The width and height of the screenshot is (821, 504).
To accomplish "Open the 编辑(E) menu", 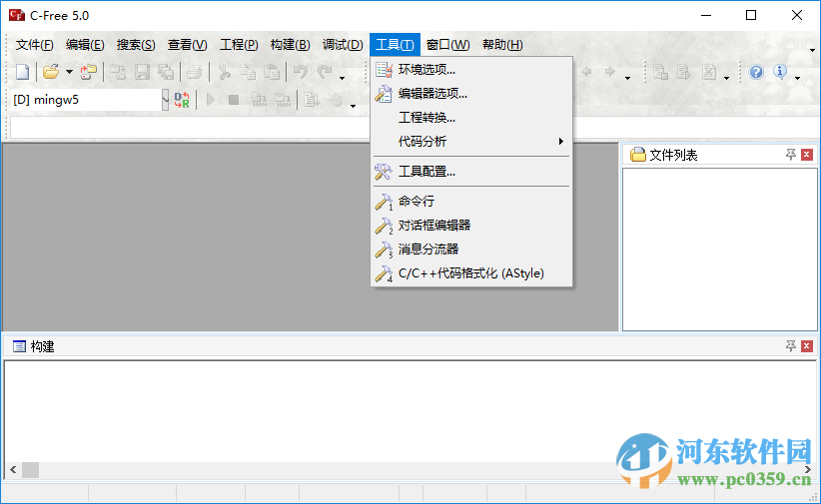I will point(85,45).
